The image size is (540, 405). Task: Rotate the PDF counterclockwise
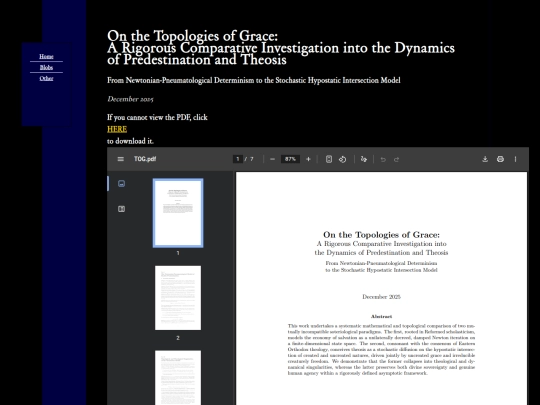click(x=342, y=159)
